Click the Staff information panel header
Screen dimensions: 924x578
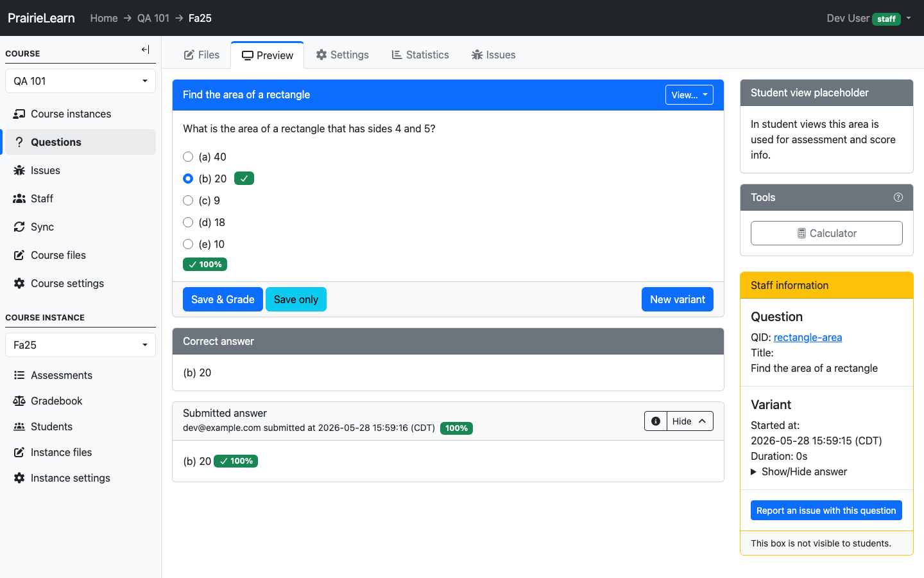[826, 285]
